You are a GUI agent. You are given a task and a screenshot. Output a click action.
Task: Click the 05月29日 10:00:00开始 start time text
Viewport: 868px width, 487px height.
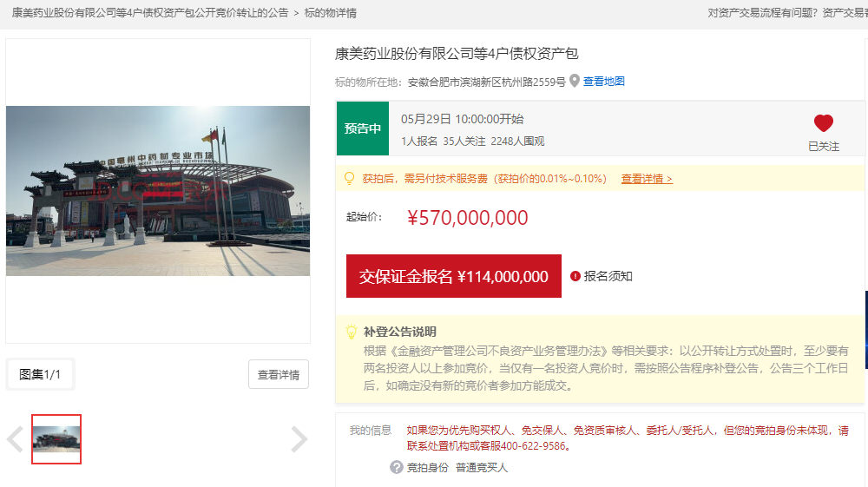(463, 119)
